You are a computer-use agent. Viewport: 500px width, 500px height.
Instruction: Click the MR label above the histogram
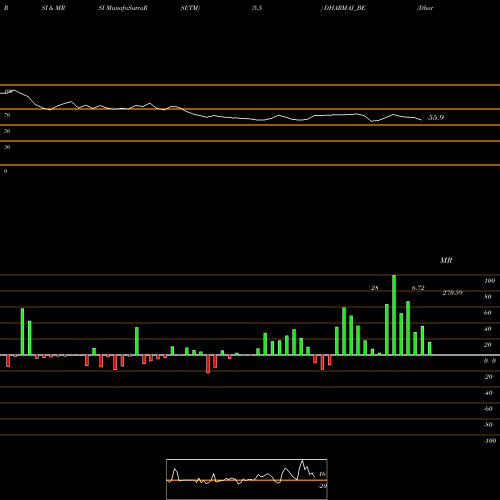tap(446, 260)
